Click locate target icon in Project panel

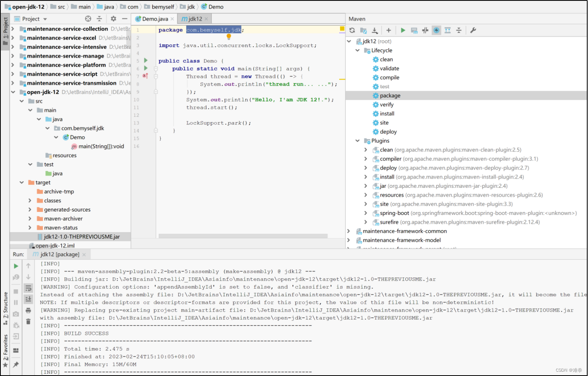coord(88,19)
